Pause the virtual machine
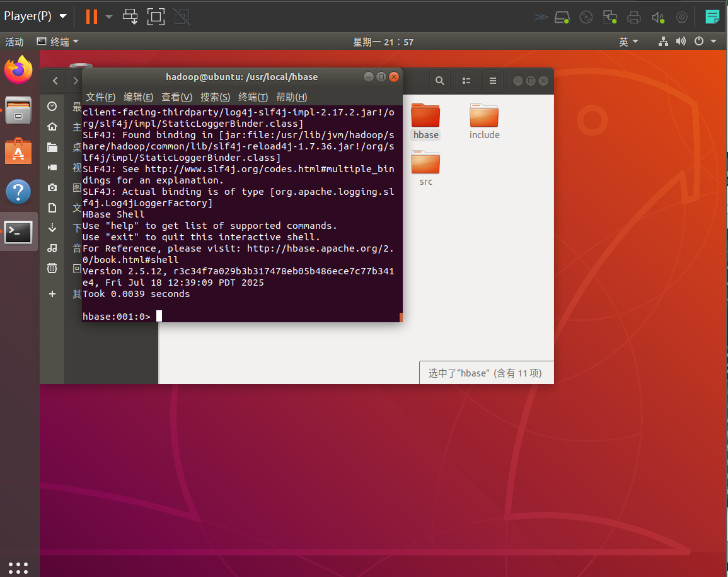This screenshot has width=728, height=577. 91,17
